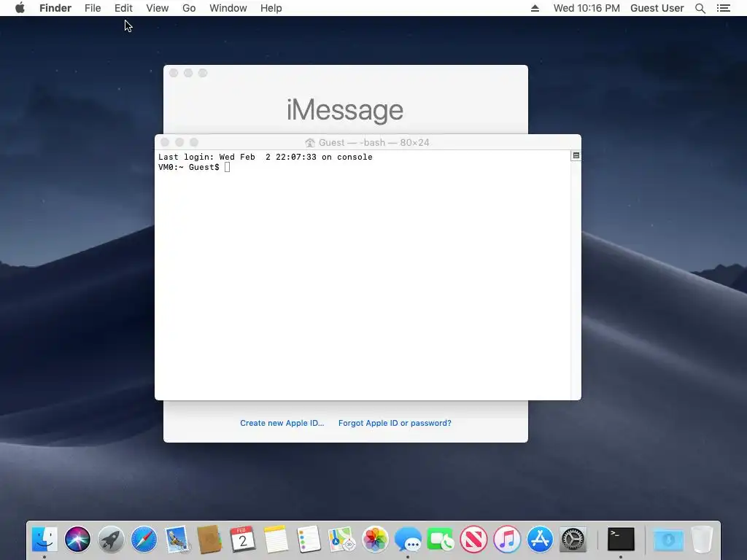Screen dimensions: 747x560
Task: Open Calendar icon showing Feb 2
Action: (x=242, y=540)
